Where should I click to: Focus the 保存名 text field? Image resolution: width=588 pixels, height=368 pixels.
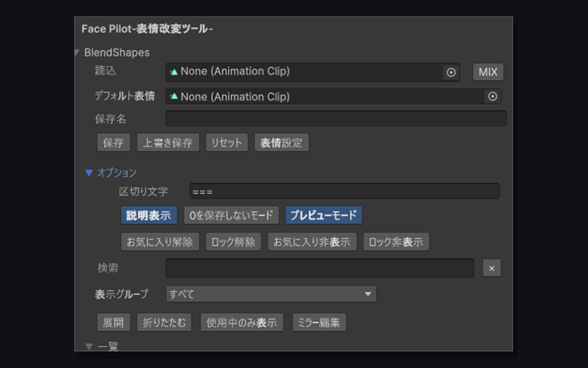336,118
